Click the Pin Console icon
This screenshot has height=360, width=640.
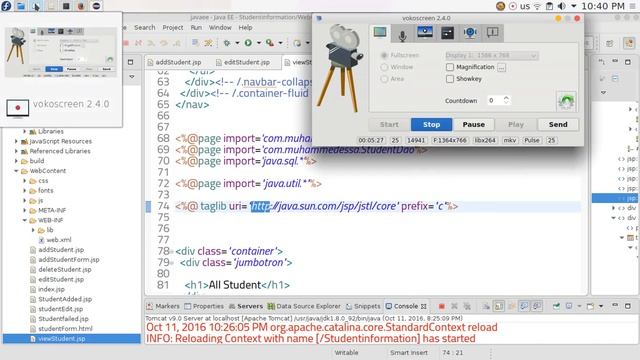point(556,306)
